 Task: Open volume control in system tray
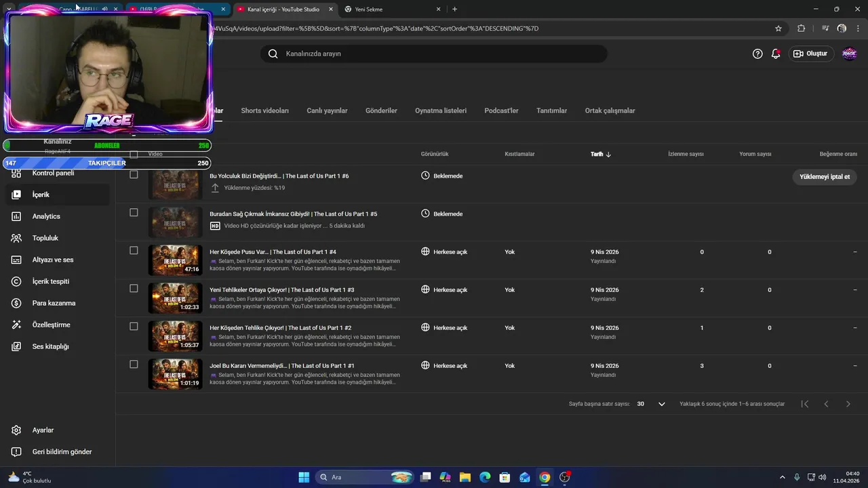822,477
